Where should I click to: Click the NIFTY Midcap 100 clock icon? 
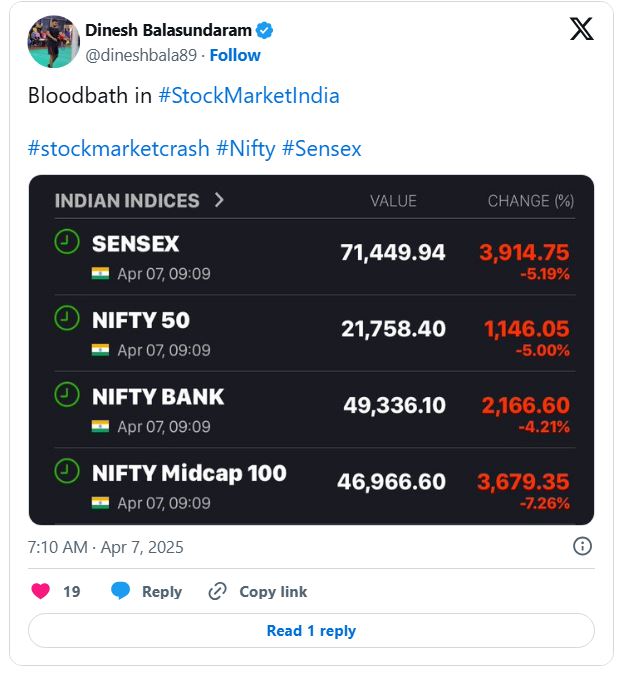point(67,471)
